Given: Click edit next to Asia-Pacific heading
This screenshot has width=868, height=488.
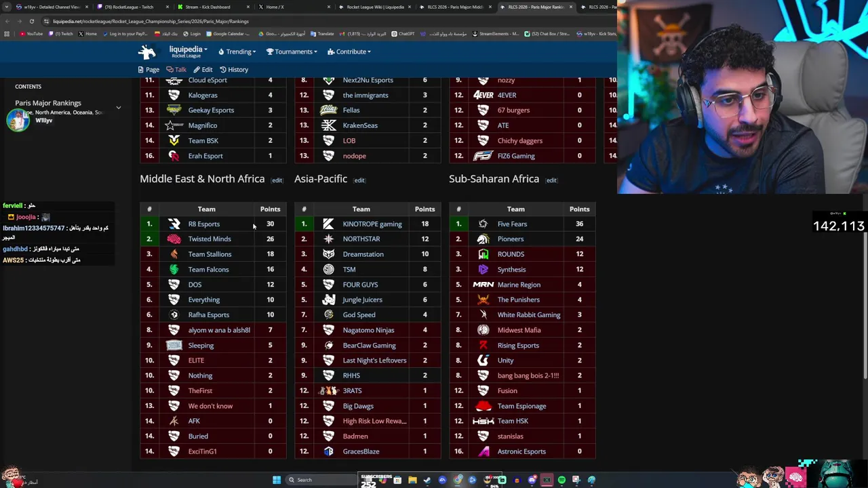Looking at the screenshot, I should tap(359, 180).
